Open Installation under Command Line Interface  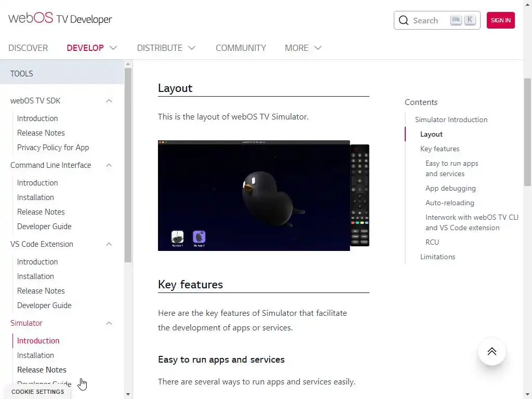point(35,197)
